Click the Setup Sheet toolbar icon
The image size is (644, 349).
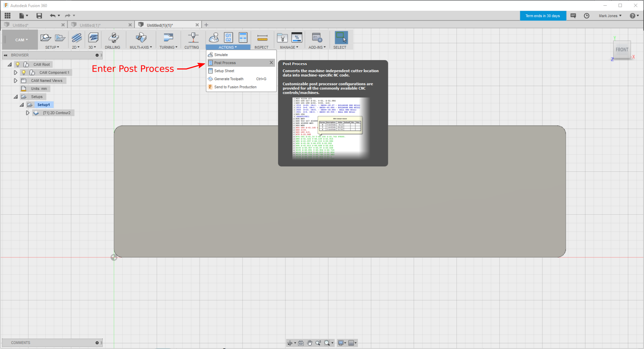243,38
